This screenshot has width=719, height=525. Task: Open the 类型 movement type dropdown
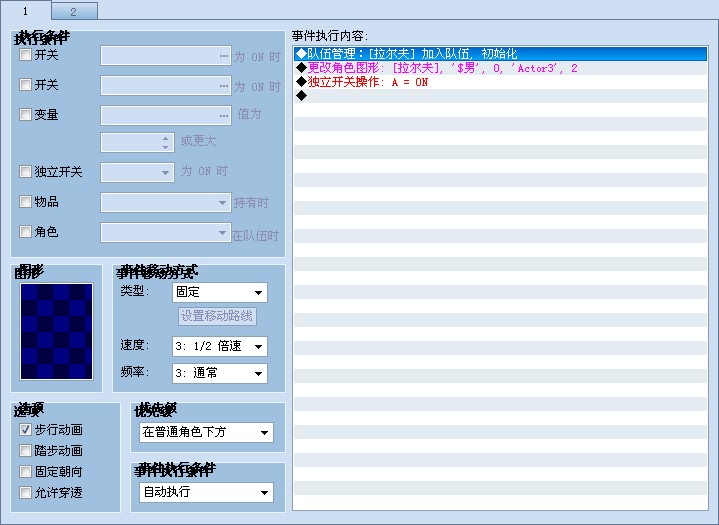220,293
